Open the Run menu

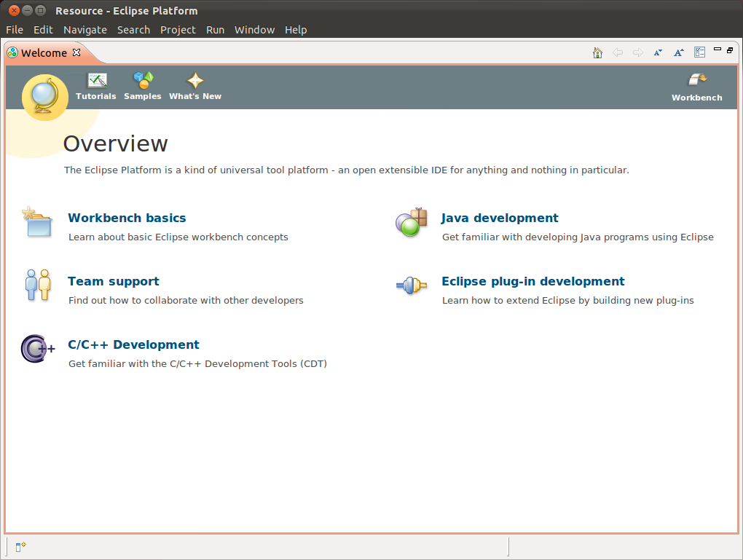[x=215, y=30]
